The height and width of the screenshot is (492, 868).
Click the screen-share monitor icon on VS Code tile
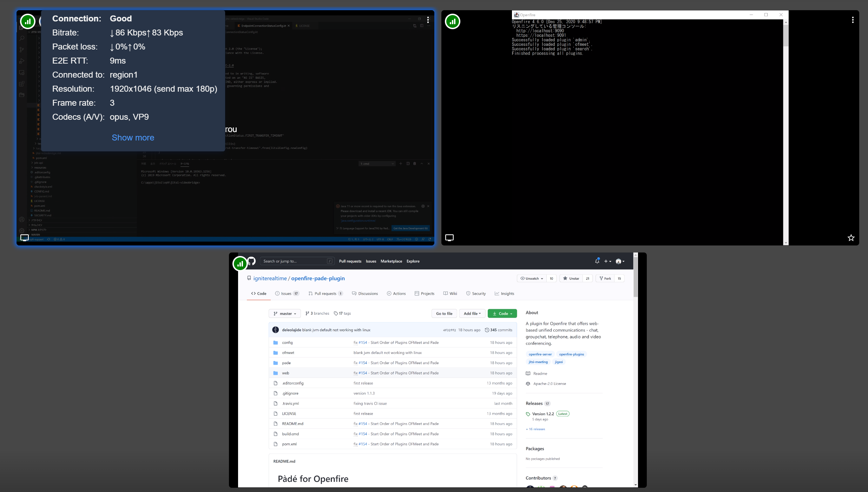(x=24, y=238)
